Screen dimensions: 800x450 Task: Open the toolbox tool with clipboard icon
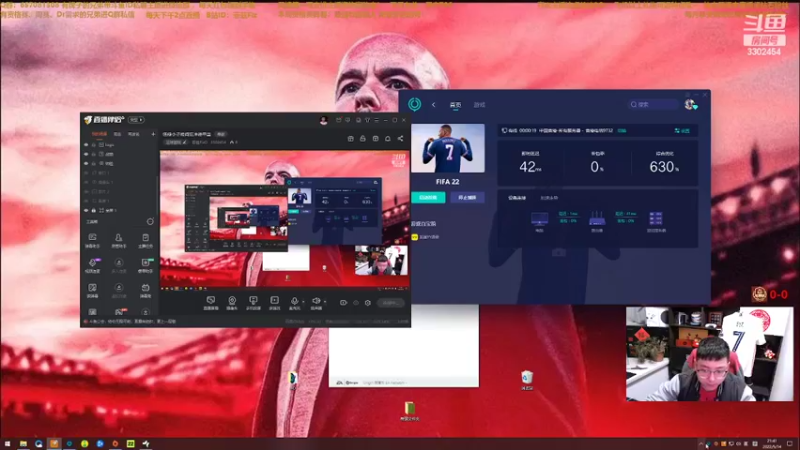tap(145, 240)
